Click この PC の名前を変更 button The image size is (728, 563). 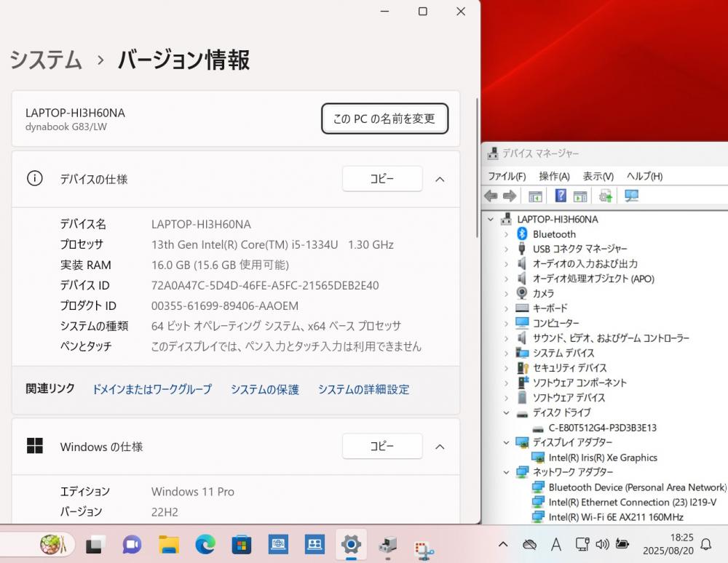pyautogui.click(x=384, y=119)
